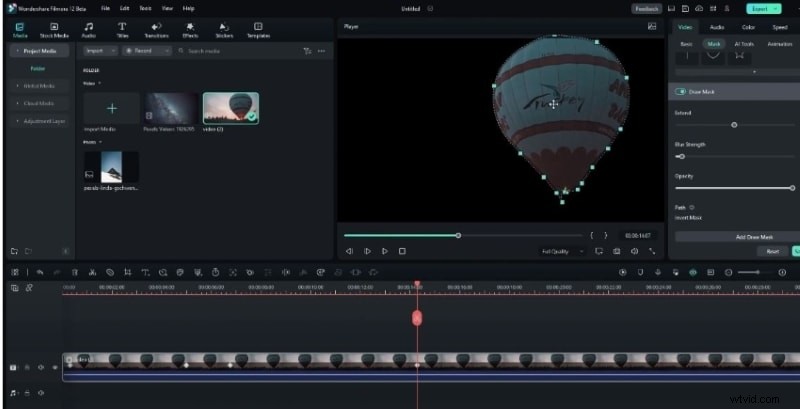Click the media filter icon

(307, 51)
